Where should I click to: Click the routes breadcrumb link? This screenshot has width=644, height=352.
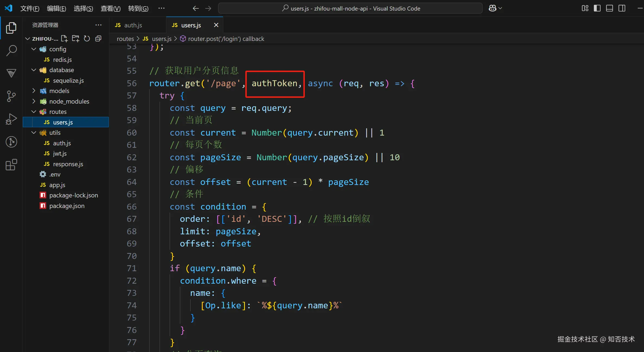pyautogui.click(x=125, y=39)
